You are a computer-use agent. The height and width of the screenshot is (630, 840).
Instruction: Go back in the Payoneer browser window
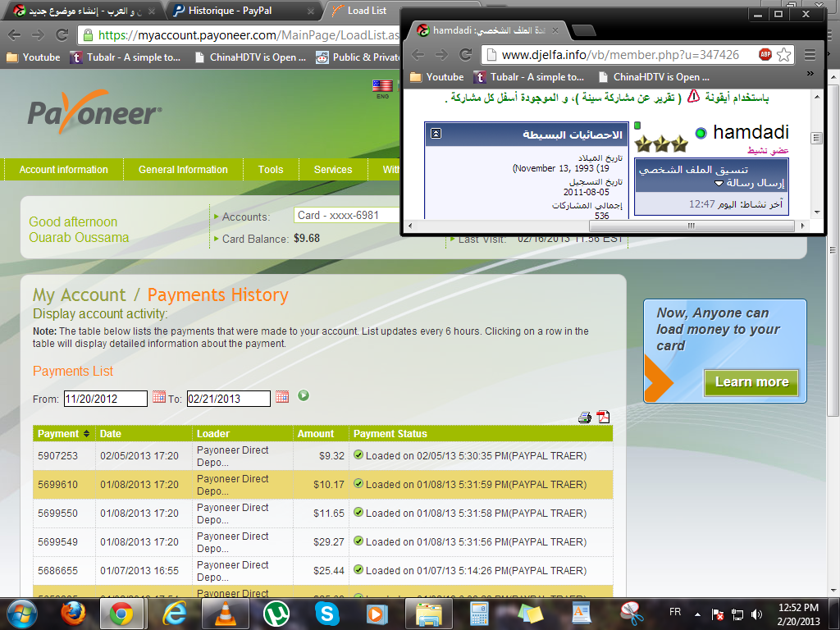click(15, 34)
